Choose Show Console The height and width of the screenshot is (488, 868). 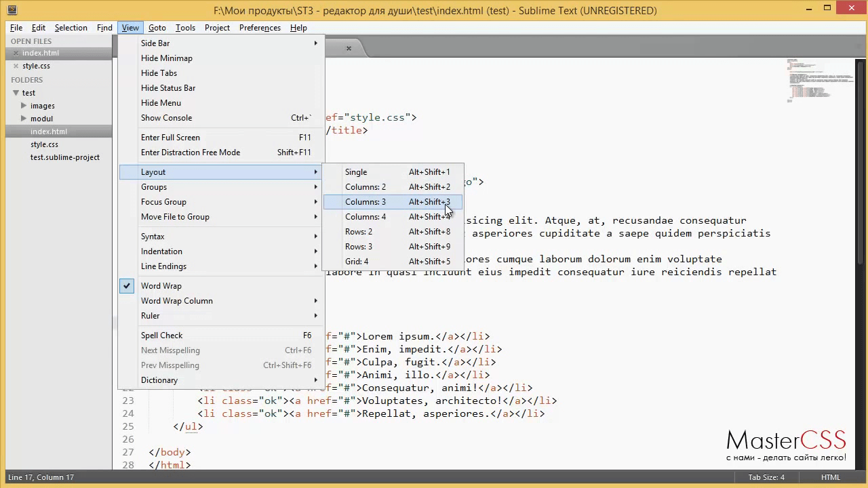[x=222, y=118]
